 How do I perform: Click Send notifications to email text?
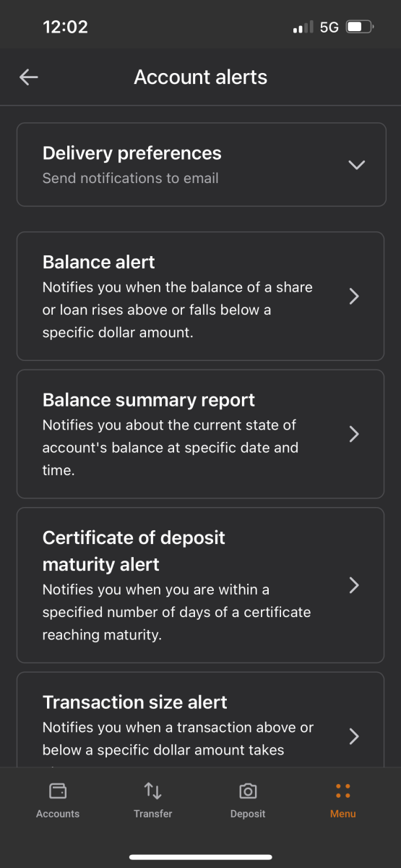pos(131,178)
